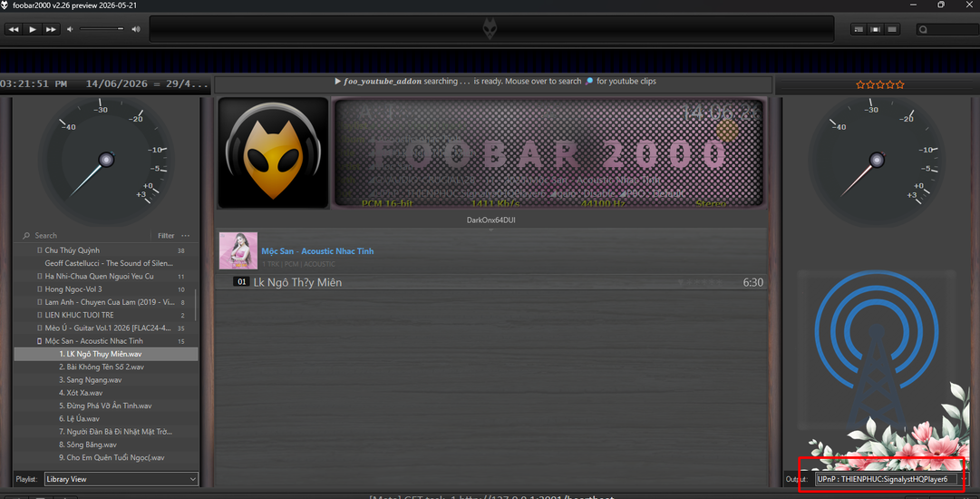Screen dimensions: 980x499
Task: Collapse the Mộc San - Acoustic Nhac Tinh folder
Action: [x=39, y=341]
